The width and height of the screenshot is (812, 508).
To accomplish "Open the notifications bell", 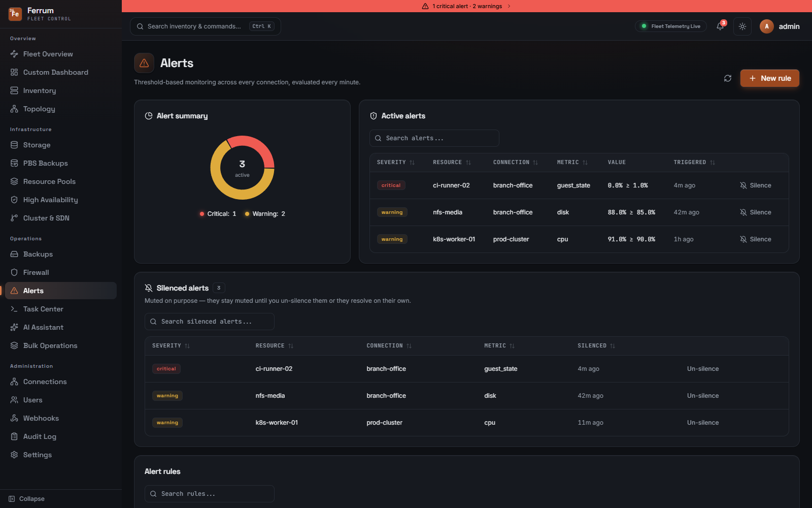I will tap(720, 26).
